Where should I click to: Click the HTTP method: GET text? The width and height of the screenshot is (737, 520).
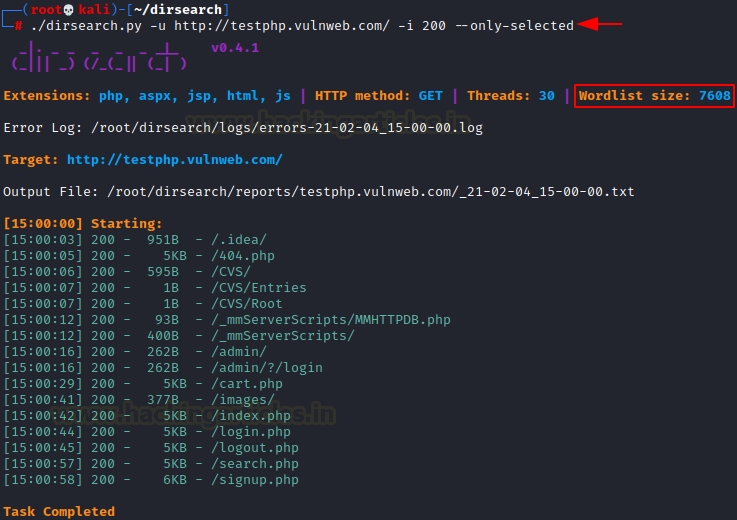point(378,95)
